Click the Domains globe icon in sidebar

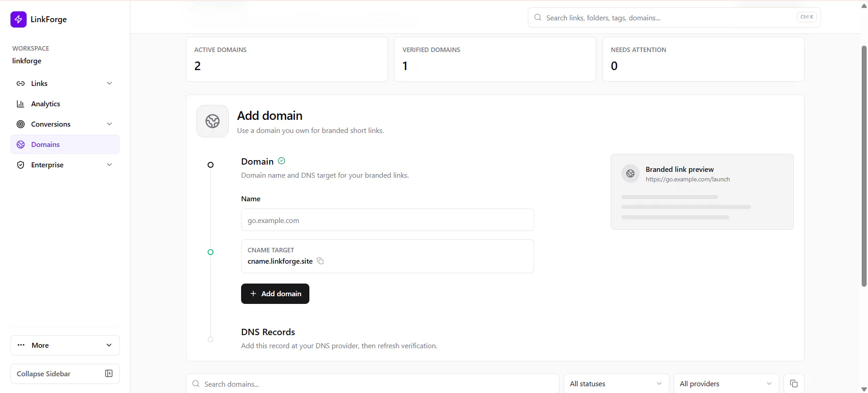point(20,145)
